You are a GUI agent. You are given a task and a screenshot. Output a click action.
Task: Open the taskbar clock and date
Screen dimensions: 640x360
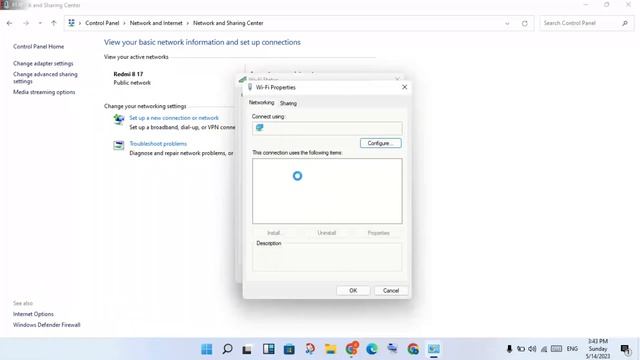coord(598,349)
